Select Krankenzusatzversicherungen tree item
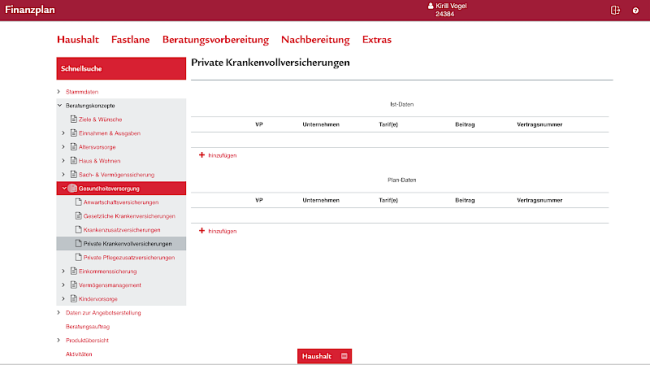The width and height of the screenshot is (650, 365). click(122, 230)
